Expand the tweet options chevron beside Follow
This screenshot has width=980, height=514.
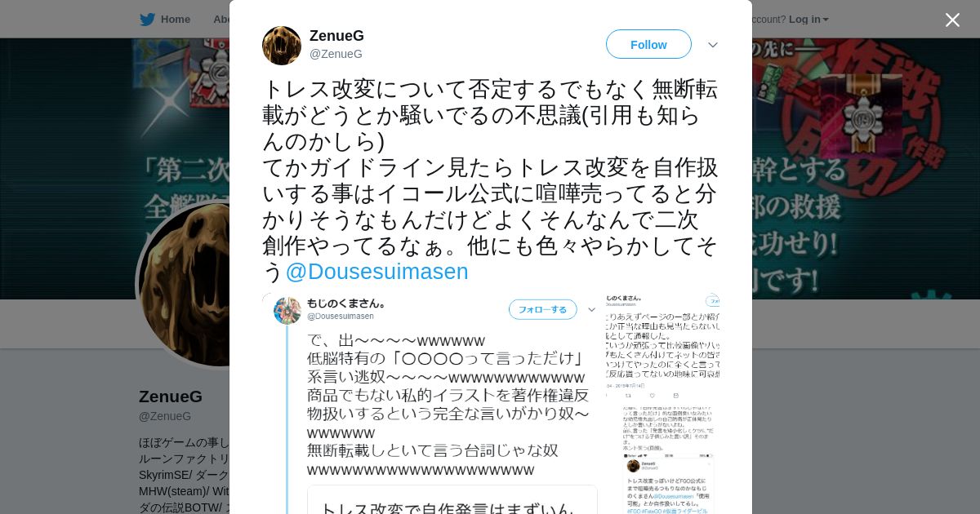pos(713,45)
